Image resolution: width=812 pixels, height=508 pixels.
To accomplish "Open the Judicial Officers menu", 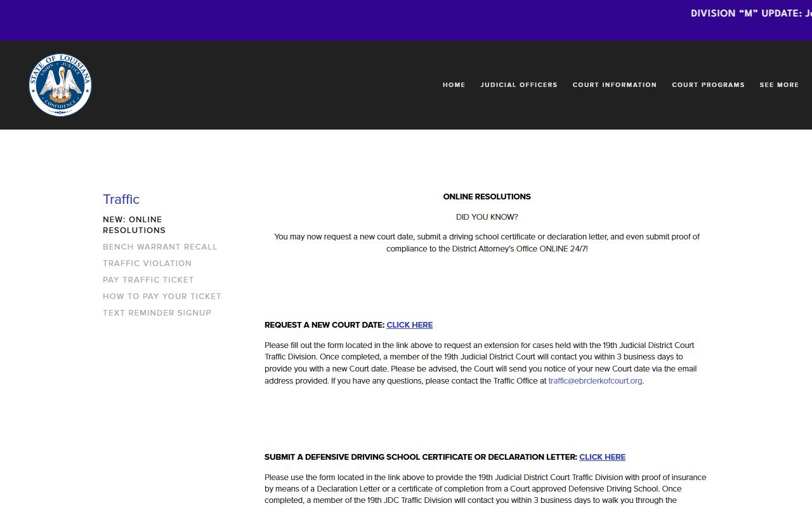I will [518, 85].
